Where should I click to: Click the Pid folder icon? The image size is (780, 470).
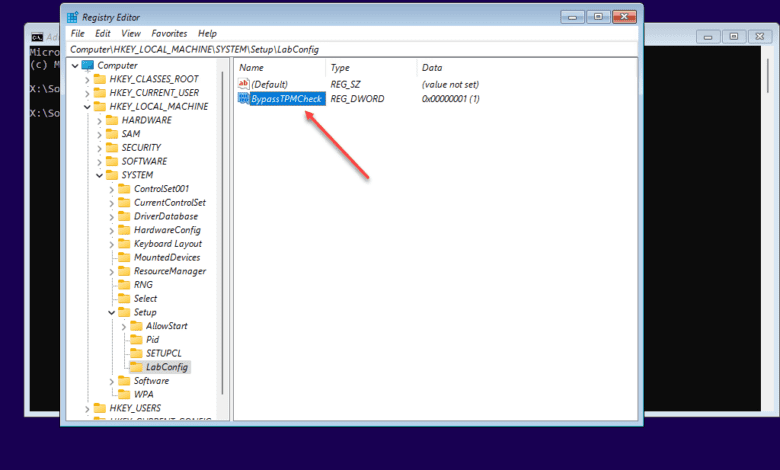point(136,339)
